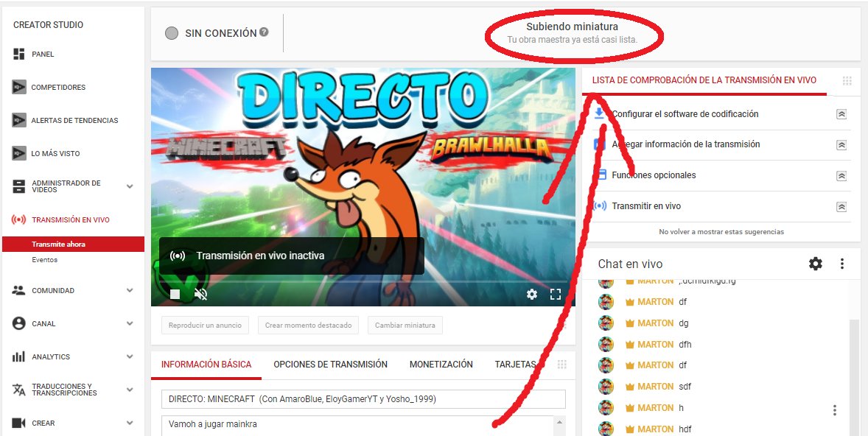Click the Chat en vivo heading
Screen dimensions: 868x436
(630, 264)
